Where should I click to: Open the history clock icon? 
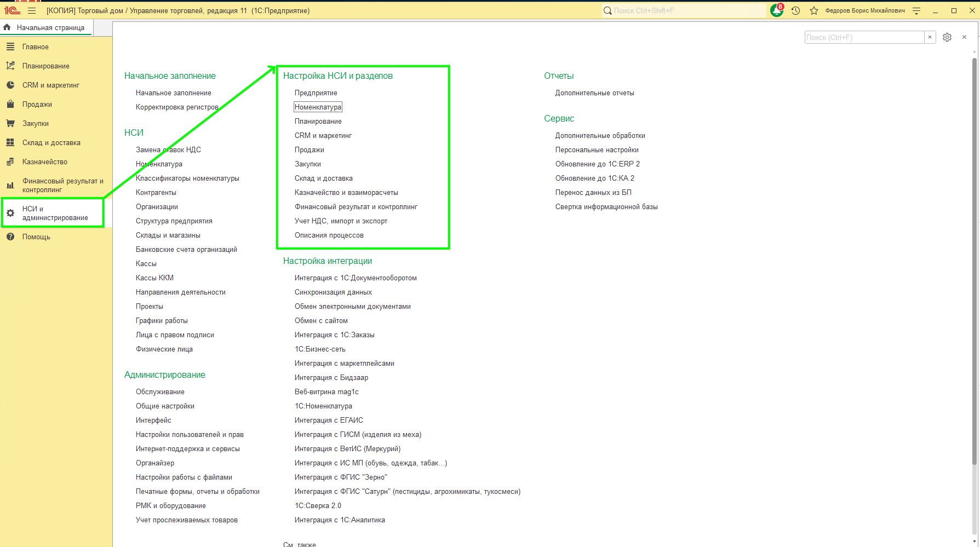tap(795, 10)
